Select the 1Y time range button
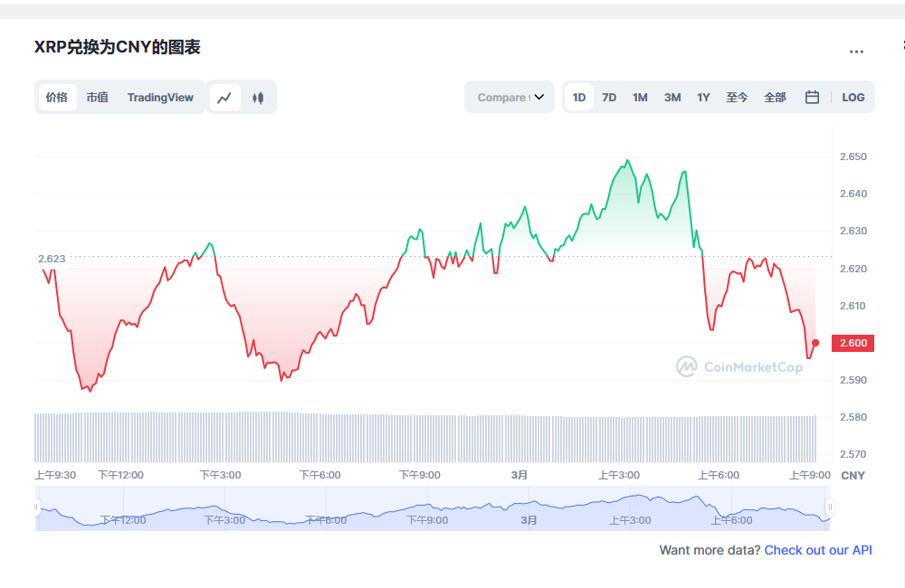The height and width of the screenshot is (588, 905). [703, 97]
